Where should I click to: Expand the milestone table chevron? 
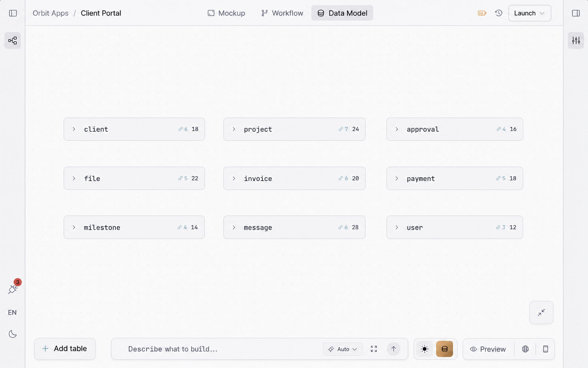pyautogui.click(x=74, y=227)
